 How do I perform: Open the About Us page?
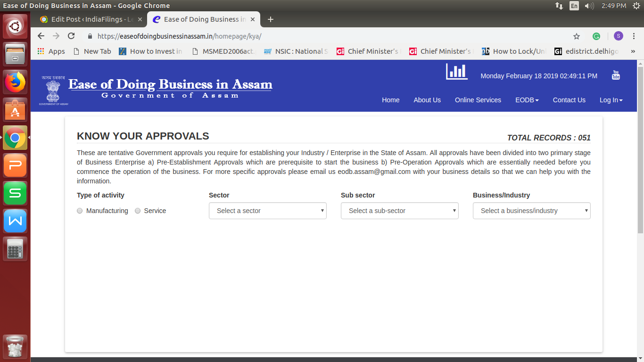[427, 100]
